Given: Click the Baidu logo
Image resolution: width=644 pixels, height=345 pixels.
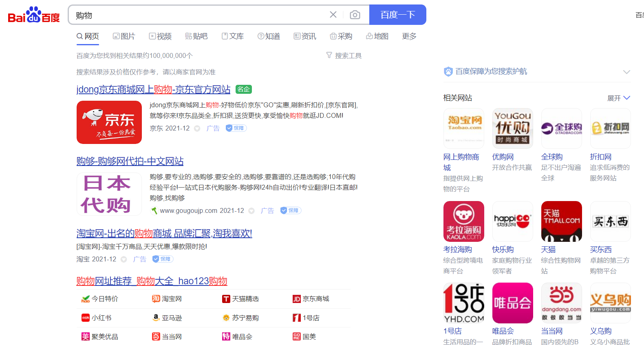Looking at the screenshot, I should point(34,15).
